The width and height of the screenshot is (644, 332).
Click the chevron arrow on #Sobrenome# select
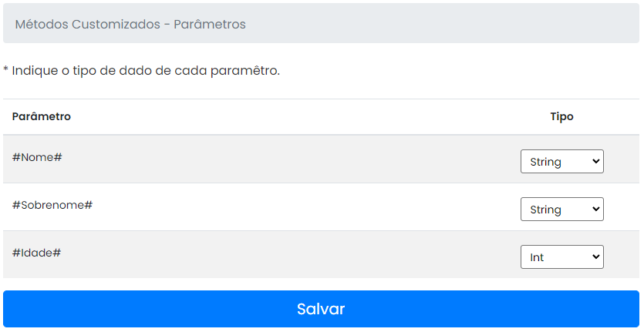[x=594, y=210]
